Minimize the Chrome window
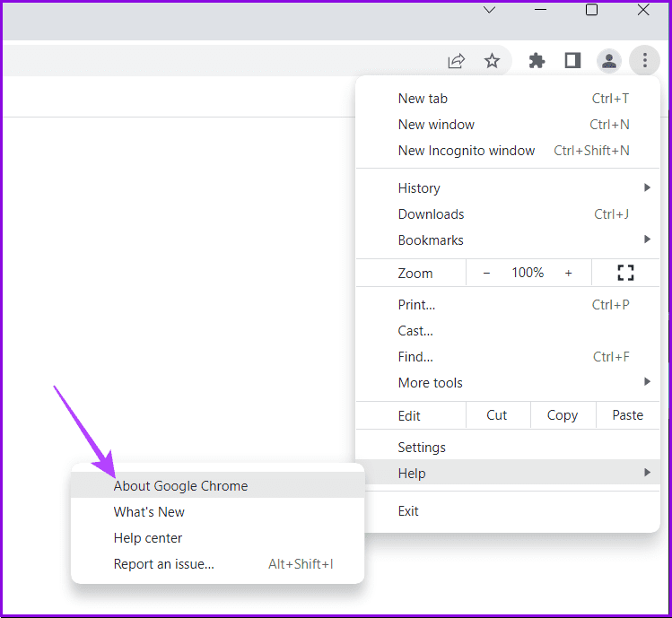Image resolution: width=672 pixels, height=618 pixels. point(540,10)
